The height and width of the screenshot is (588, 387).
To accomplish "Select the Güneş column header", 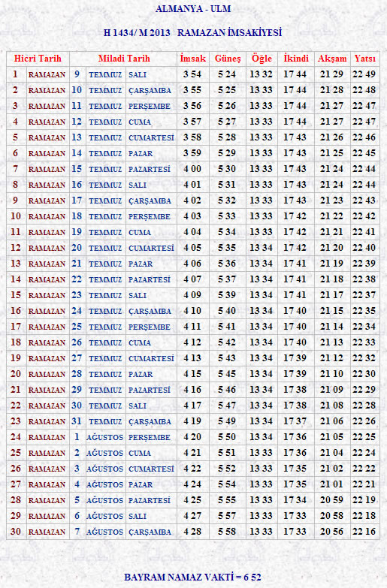I will [x=228, y=59].
